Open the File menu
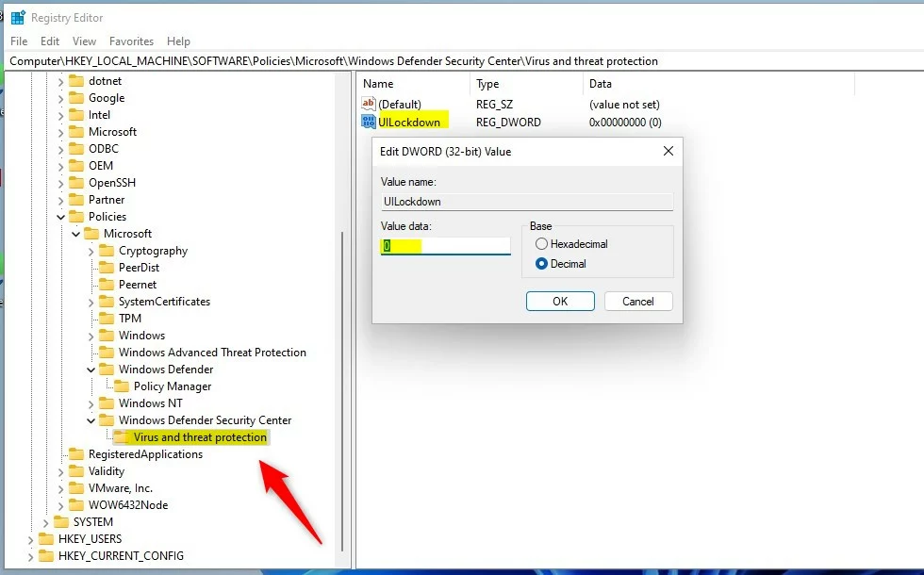This screenshot has width=924, height=575. pos(19,41)
